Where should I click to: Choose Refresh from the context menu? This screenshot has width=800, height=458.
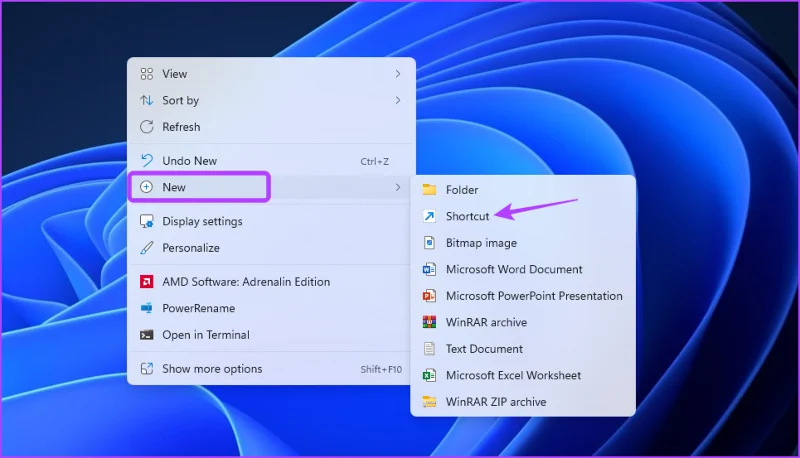(271, 127)
